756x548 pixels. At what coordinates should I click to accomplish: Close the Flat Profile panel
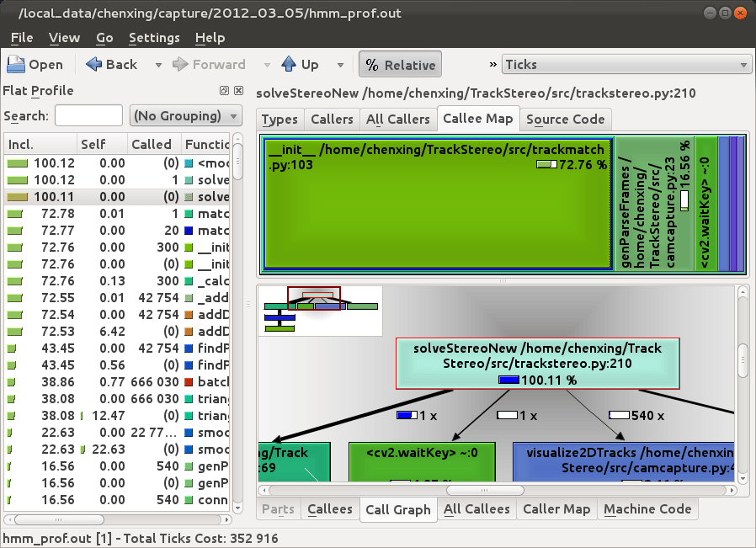(x=237, y=91)
